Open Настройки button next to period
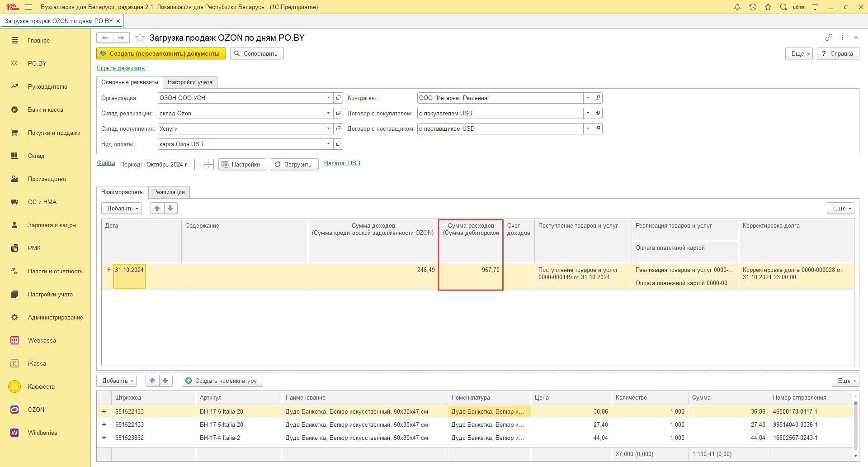The height and width of the screenshot is (467, 868). [x=242, y=164]
